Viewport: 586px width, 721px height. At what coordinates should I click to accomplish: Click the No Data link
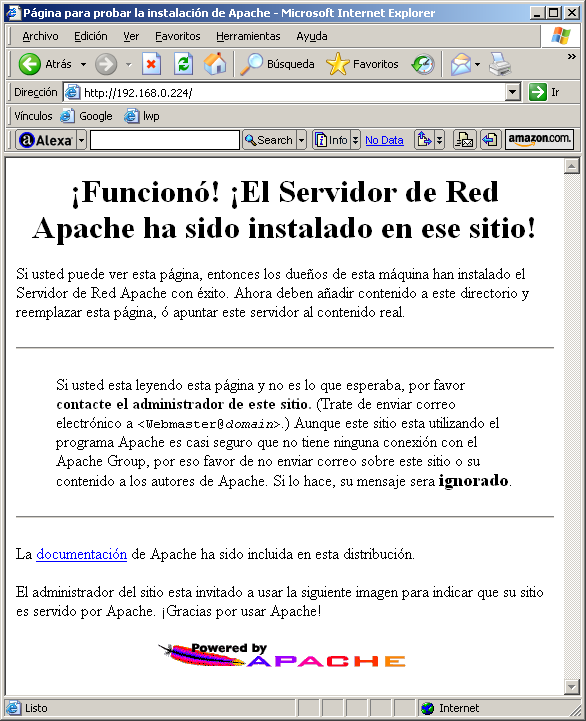click(385, 140)
